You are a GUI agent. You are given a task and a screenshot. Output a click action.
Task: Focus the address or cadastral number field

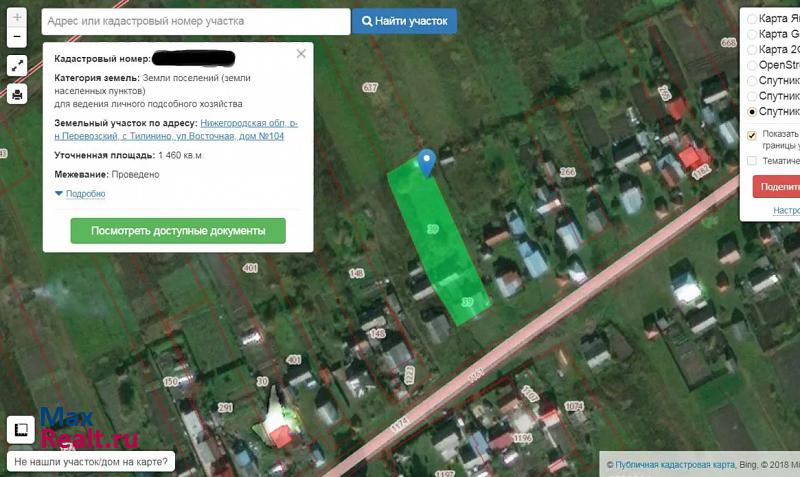click(196, 21)
